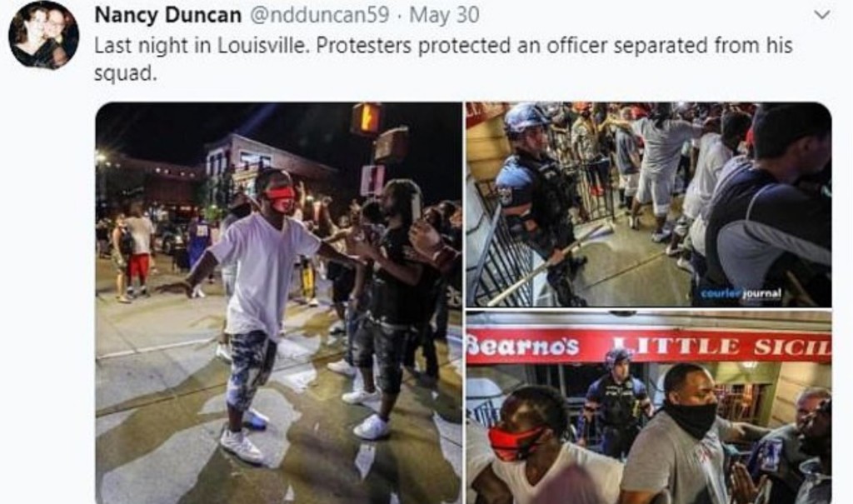This screenshot has height=504, width=853.
Task: Click the LITTLE SICIL sign lettering
Action: pos(721,347)
